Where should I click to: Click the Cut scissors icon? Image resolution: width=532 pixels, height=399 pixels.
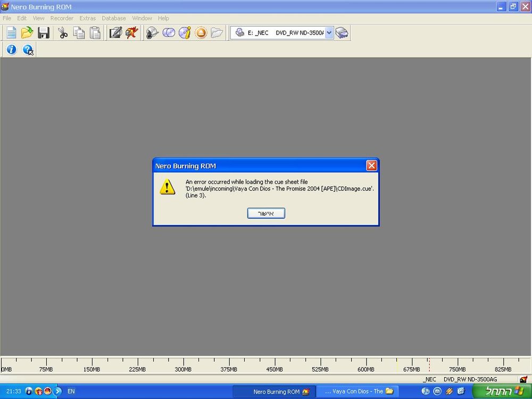coord(63,33)
